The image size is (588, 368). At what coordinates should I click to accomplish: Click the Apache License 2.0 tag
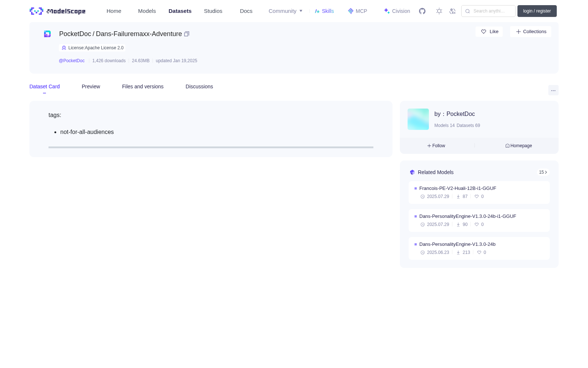click(92, 48)
